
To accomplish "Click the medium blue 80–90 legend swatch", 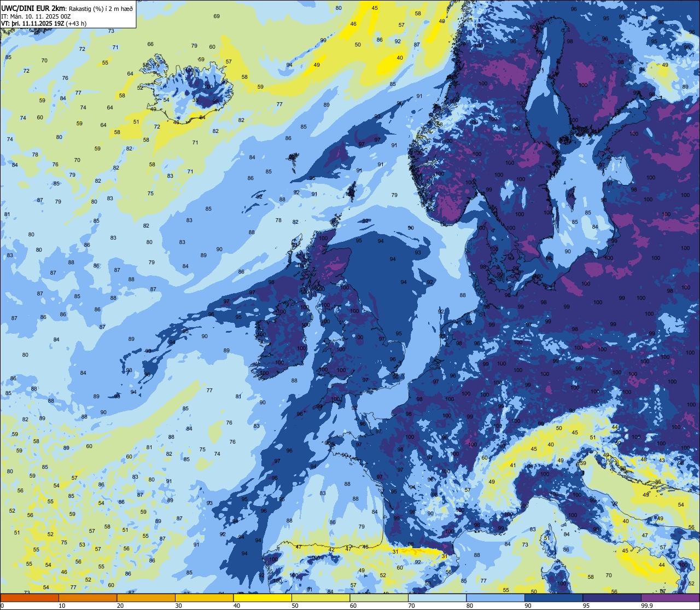I will 495,598.
